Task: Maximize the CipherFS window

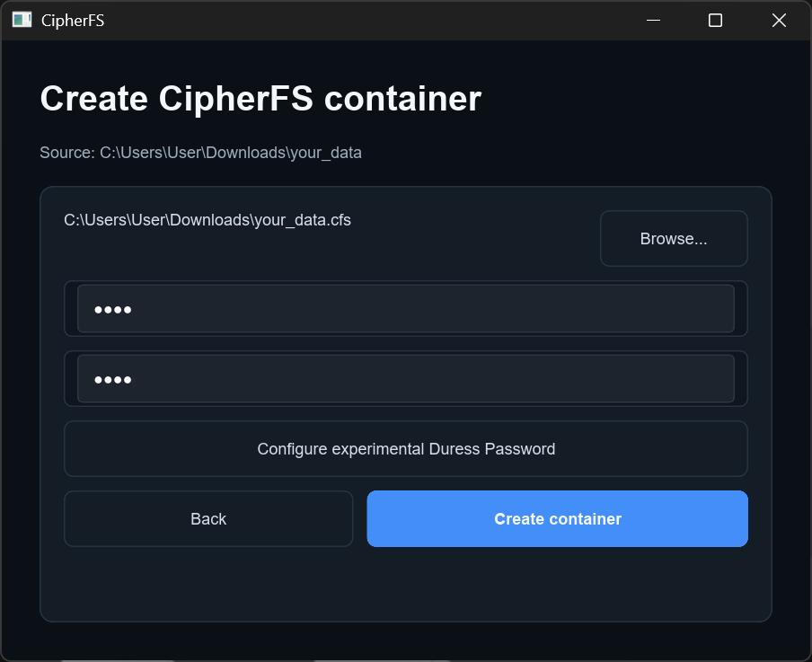Action: [x=715, y=20]
